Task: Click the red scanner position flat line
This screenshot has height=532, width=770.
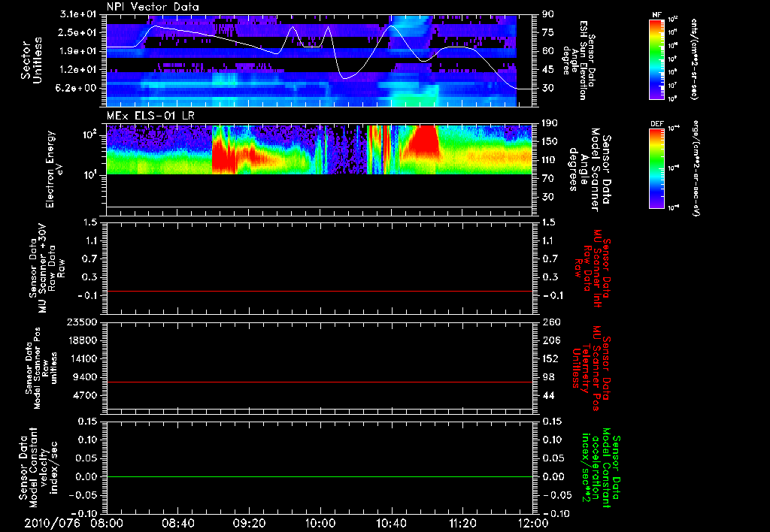Action: pos(320,382)
